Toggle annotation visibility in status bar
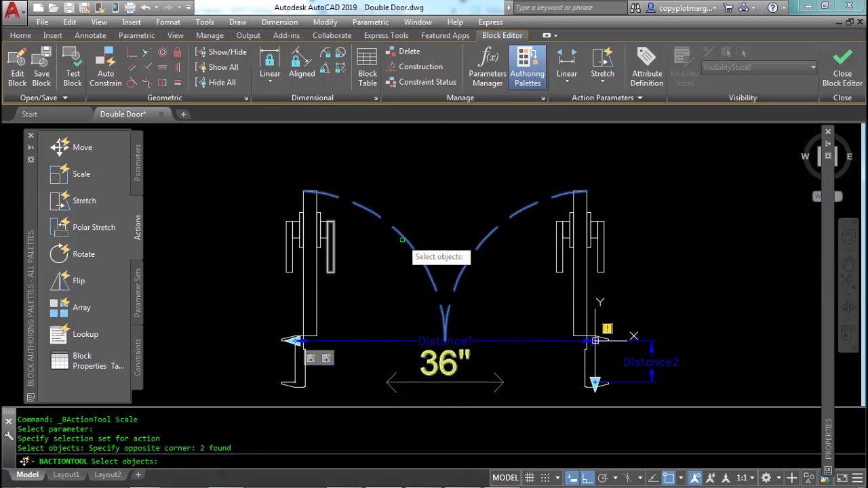The image size is (868, 488). (x=695, y=477)
